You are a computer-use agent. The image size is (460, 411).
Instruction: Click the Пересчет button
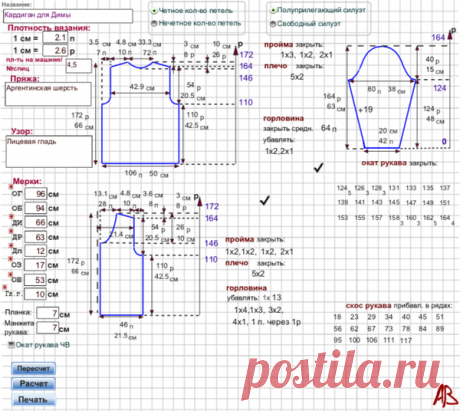pos(33,369)
